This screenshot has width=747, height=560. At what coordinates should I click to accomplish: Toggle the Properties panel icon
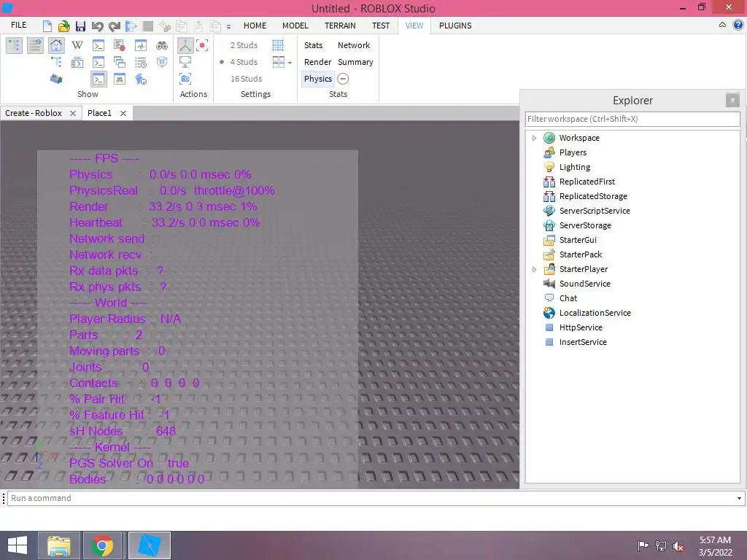click(x=35, y=45)
